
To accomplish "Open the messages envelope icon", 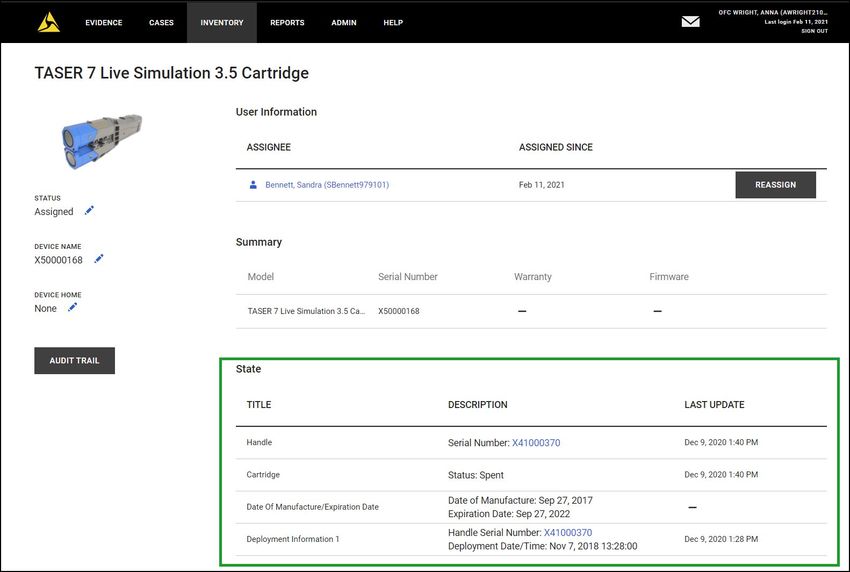I will tap(690, 22).
